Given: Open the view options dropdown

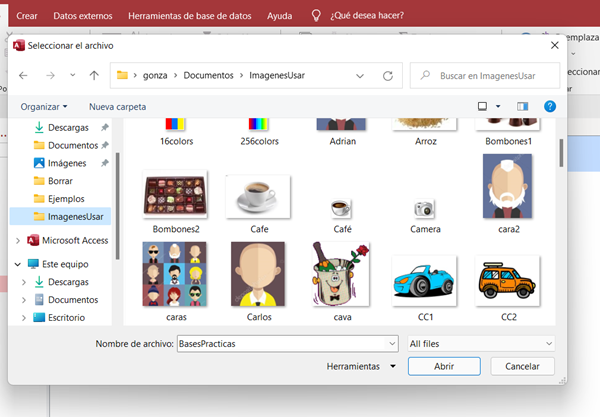Looking at the screenshot, I should click(498, 106).
